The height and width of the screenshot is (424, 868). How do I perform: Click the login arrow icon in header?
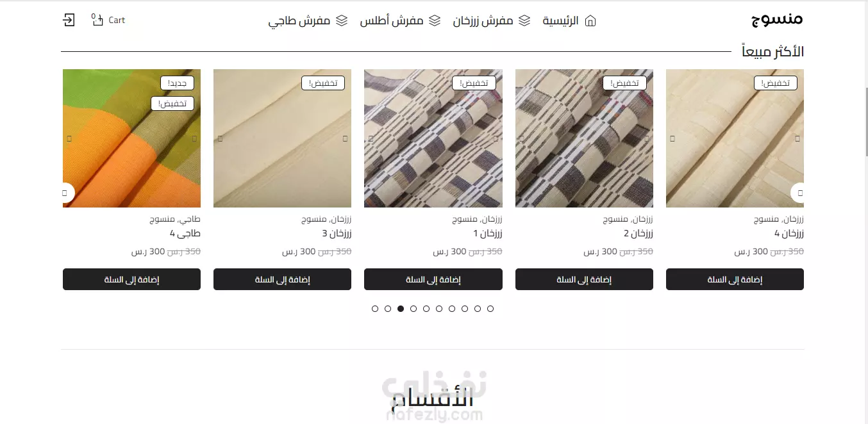click(x=69, y=20)
